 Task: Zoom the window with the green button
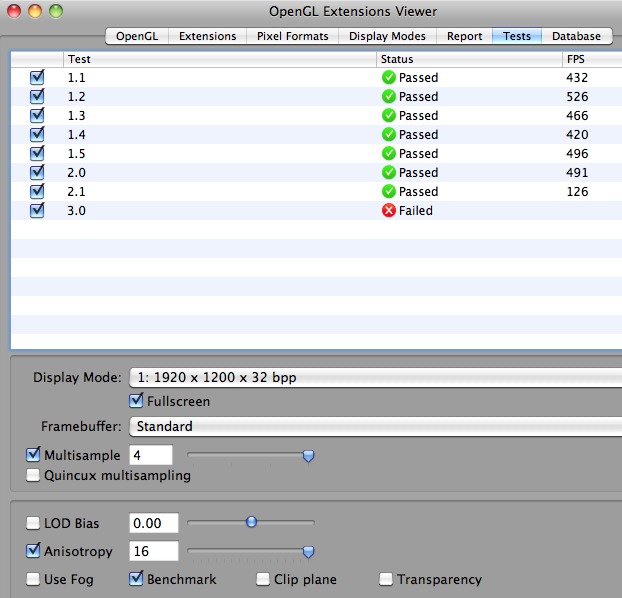pos(56,11)
